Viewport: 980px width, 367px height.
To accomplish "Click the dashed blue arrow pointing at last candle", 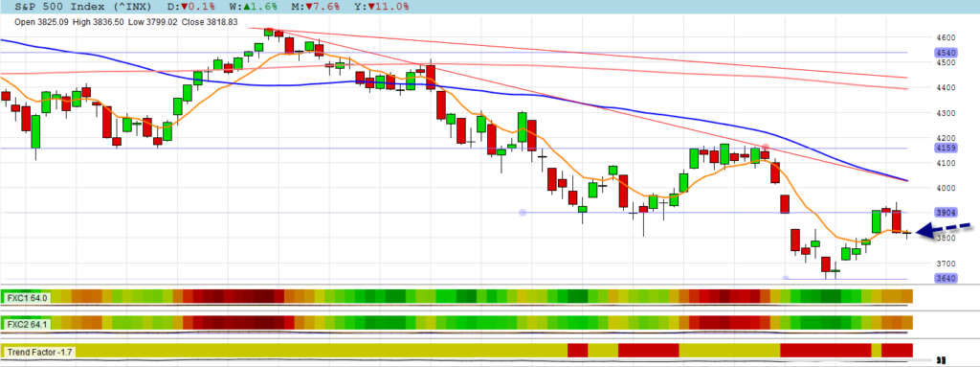I will click(x=947, y=232).
